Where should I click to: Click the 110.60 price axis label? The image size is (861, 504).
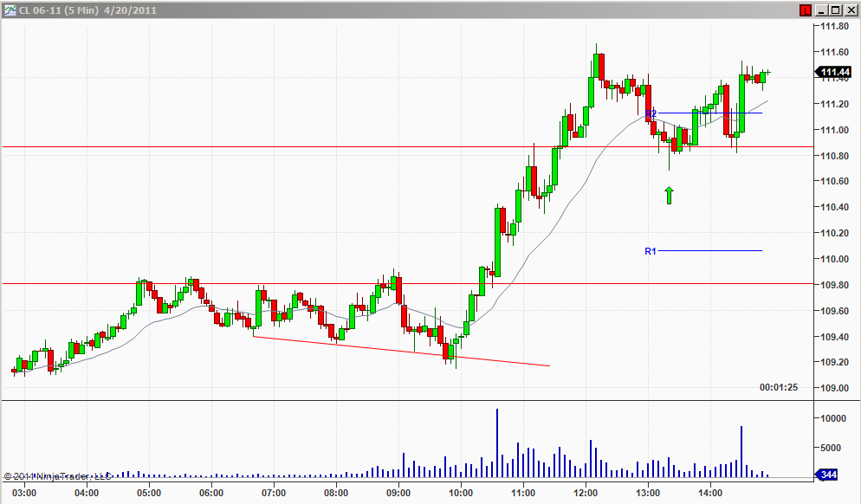835,181
